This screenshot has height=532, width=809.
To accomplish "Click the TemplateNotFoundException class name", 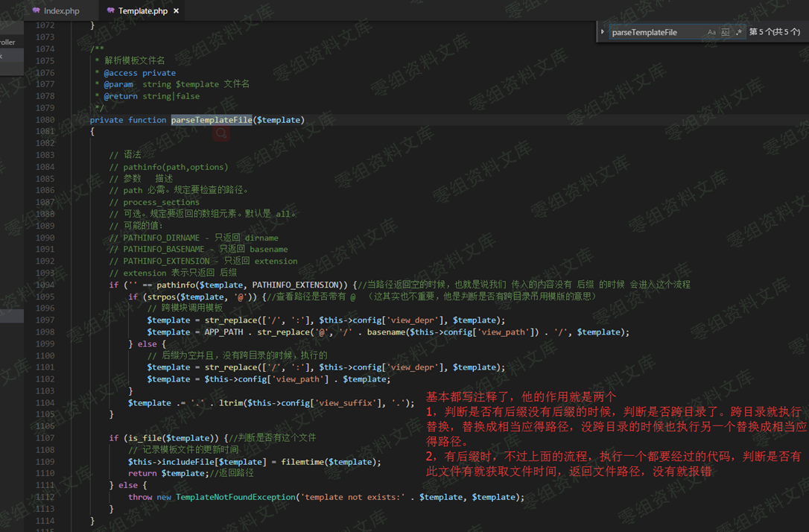I will (236, 497).
